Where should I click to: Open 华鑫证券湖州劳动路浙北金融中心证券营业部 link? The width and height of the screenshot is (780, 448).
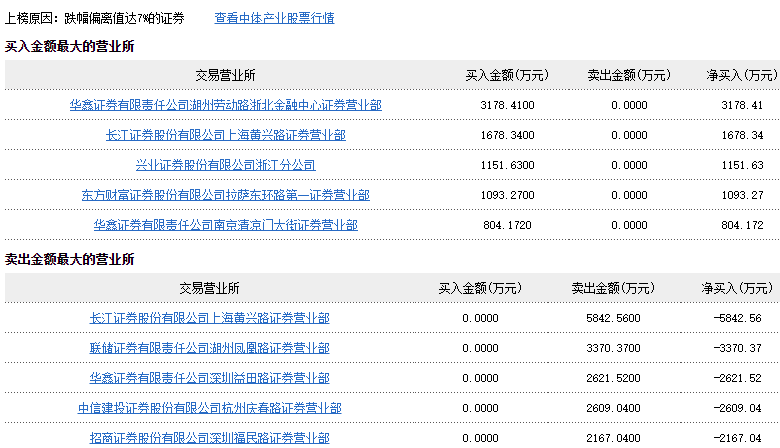point(226,105)
